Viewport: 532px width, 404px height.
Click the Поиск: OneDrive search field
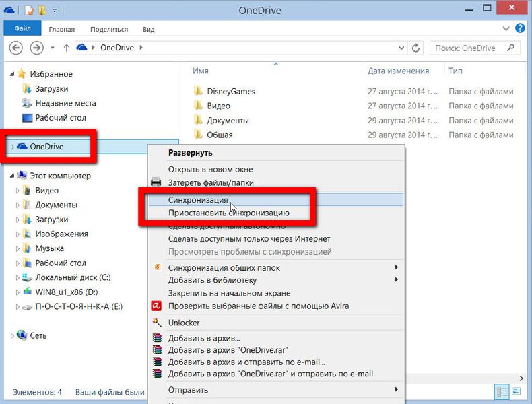tap(475, 48)
